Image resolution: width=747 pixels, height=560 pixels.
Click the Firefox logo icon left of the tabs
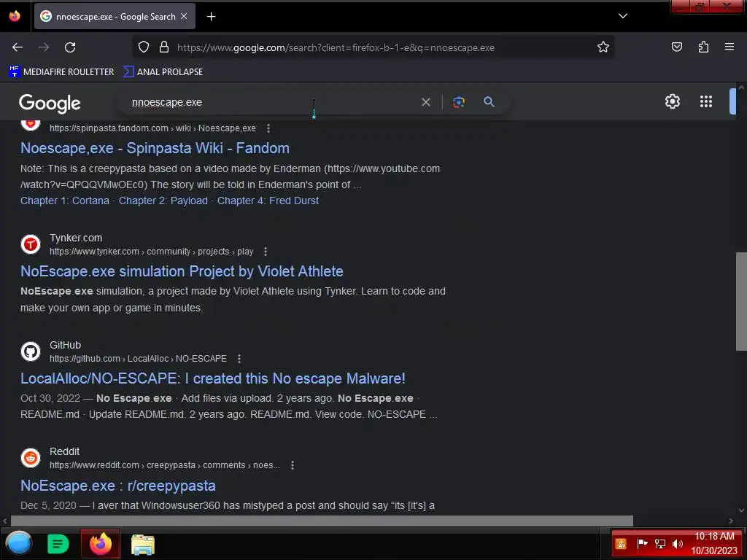click(15, 16)
